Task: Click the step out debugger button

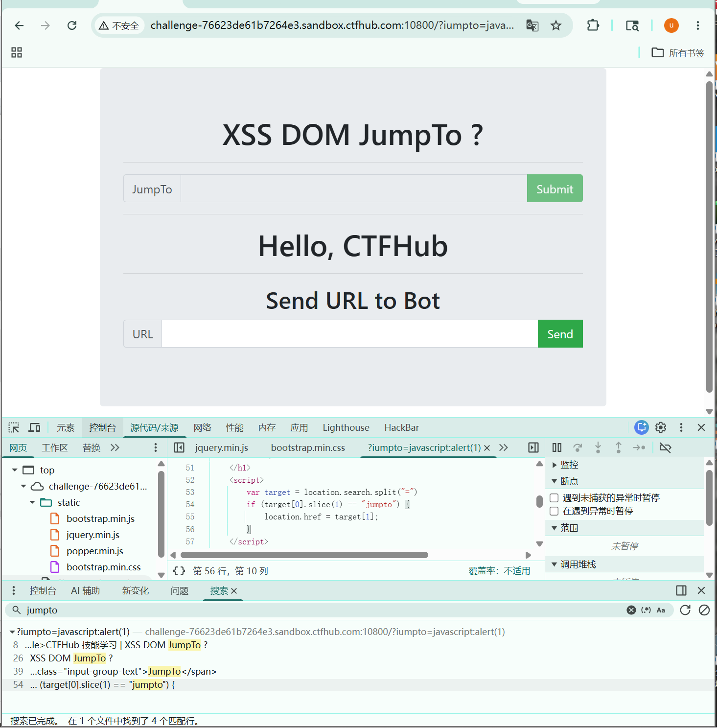Action: [x=619, y=447]
